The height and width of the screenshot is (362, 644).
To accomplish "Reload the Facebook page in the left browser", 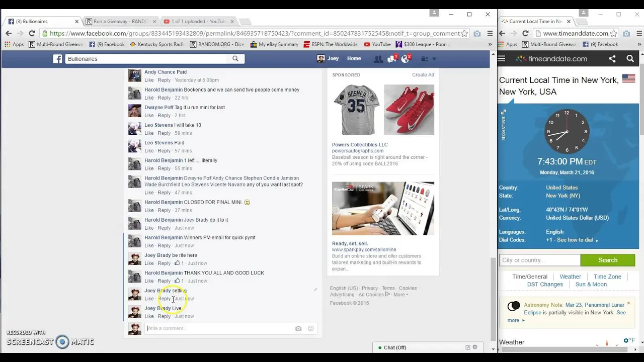I will pyautogui.click(x=32, y=33).
